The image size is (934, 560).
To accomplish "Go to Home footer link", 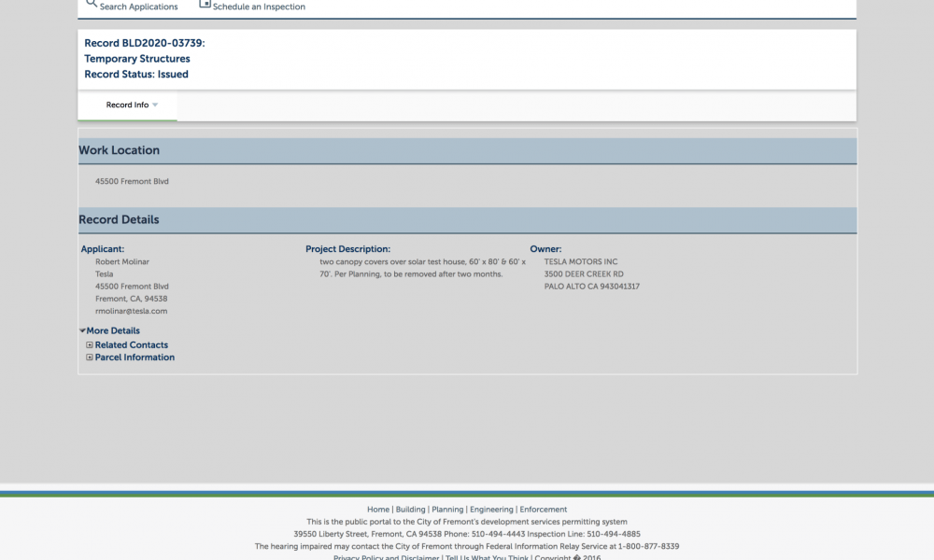I will tap(377, 510).
